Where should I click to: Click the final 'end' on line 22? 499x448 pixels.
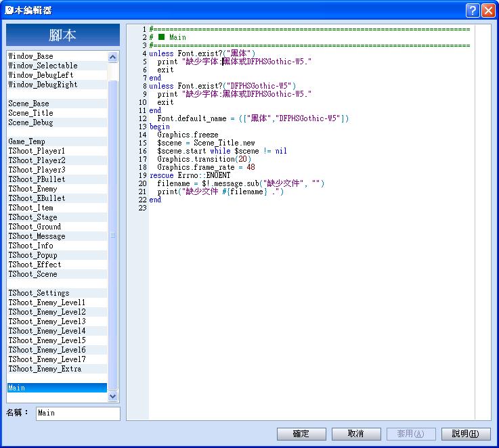(155, 200)
